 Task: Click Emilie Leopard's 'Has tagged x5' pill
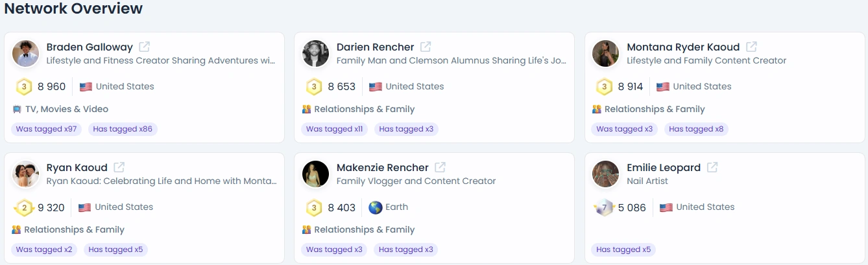pos(623,249)
